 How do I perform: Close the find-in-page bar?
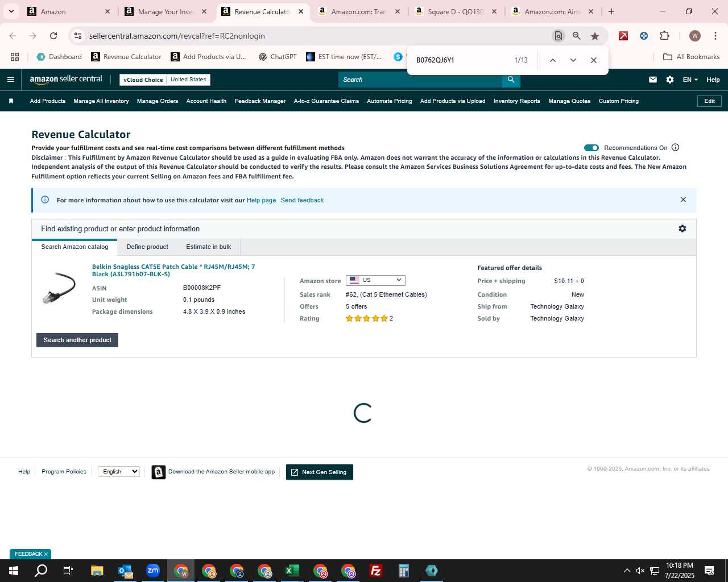coord(593,60)
